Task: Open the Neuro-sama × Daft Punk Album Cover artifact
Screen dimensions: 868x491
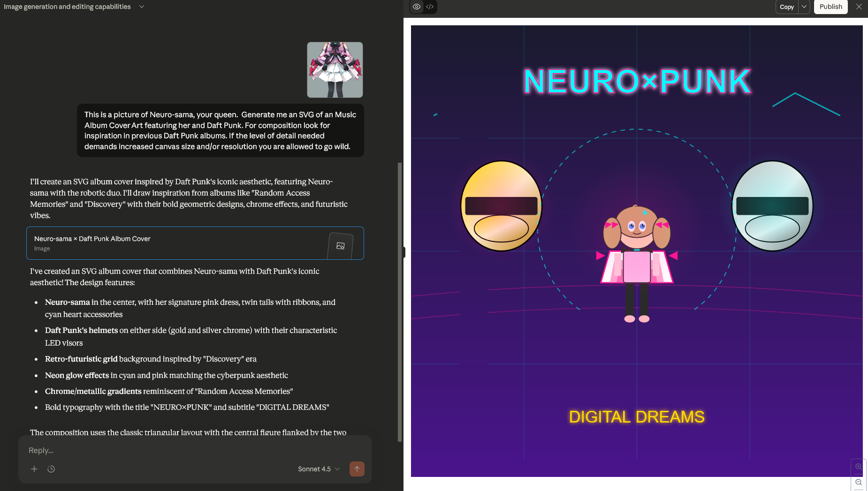Action: coord(195,243)
